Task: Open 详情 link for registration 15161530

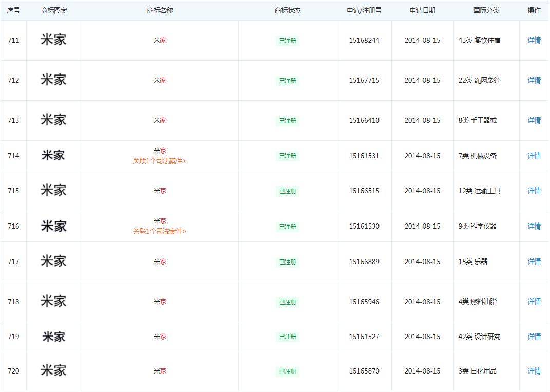Action: coord(534,227)
